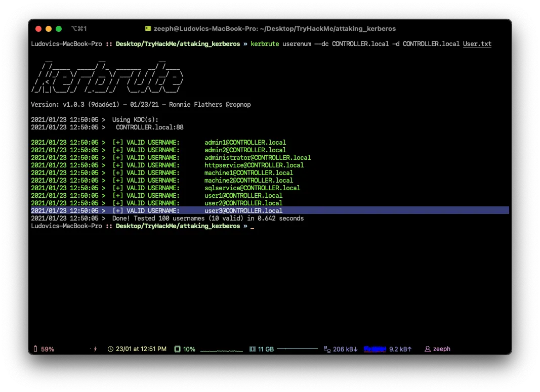The image size is (540, 392).
Task: Click the memory icon beside 11 GB
Action: [253, 349]
